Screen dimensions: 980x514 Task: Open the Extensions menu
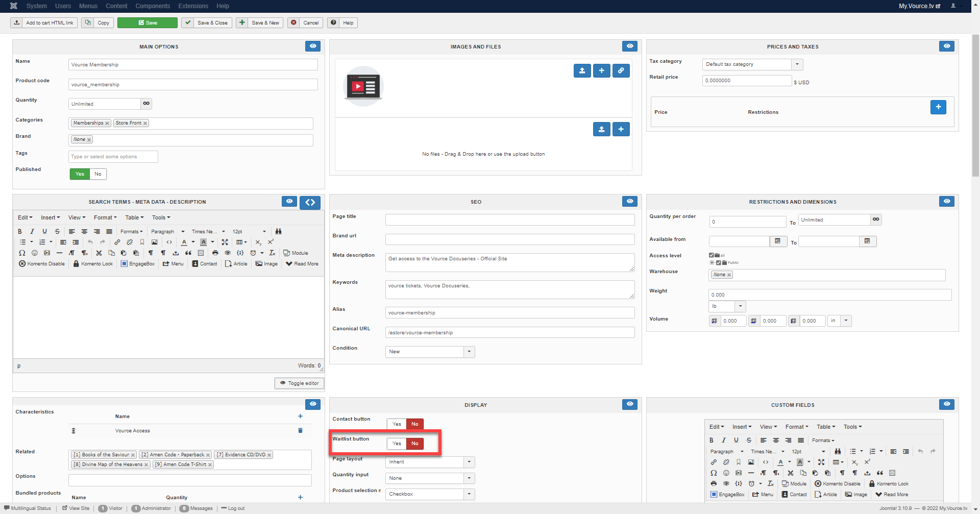tap(193, 6)
